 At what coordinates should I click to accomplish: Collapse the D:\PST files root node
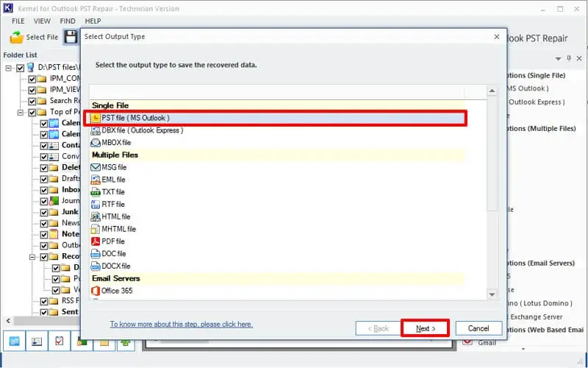[x=9, y=68]
